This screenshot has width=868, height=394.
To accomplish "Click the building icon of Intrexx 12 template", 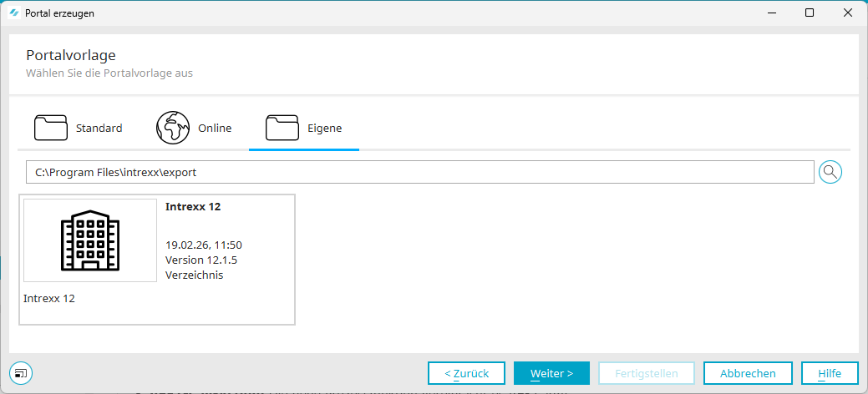I will point(90,240).
